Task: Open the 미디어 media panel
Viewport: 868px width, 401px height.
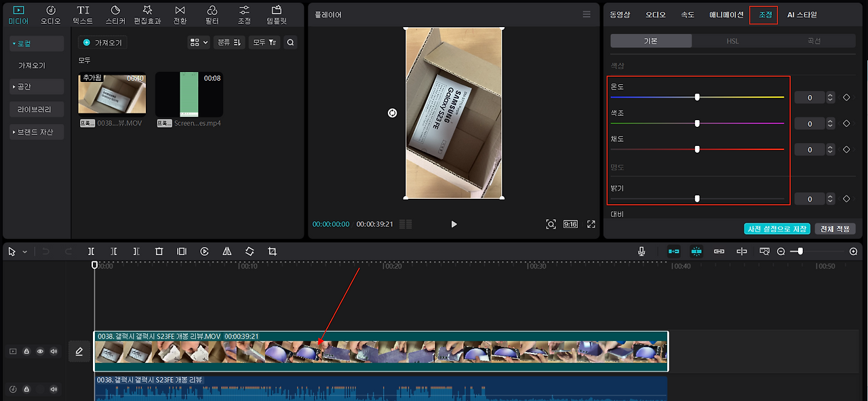Action: [18, 15]
